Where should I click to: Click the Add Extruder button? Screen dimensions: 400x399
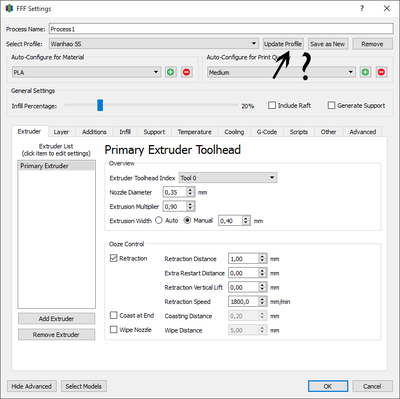(x=56, y=319)
